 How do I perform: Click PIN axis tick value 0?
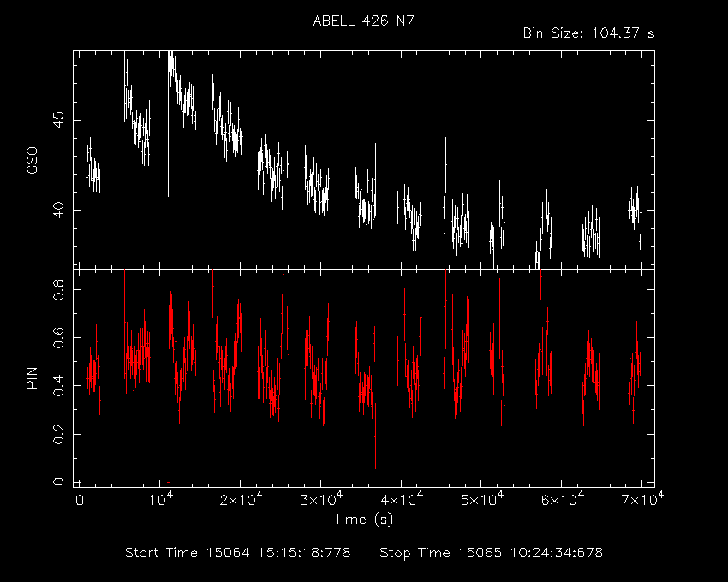click(58, 482)
